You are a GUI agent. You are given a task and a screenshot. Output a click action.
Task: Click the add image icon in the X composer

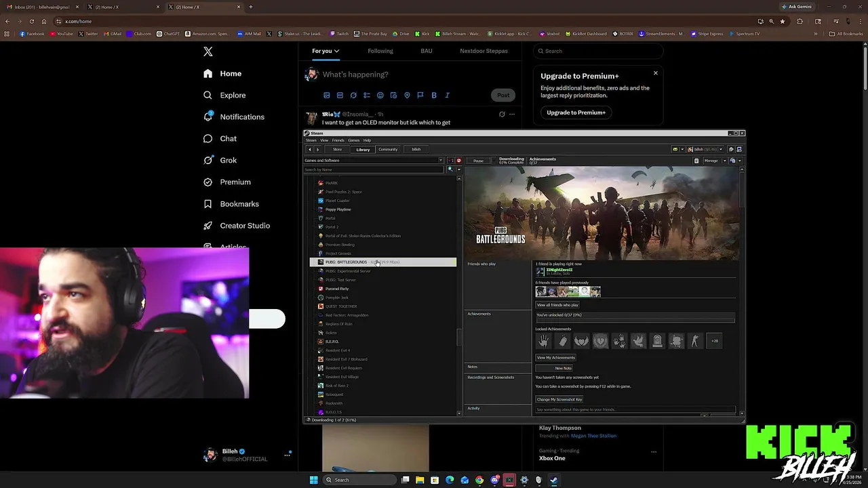(x=326, y=96)
